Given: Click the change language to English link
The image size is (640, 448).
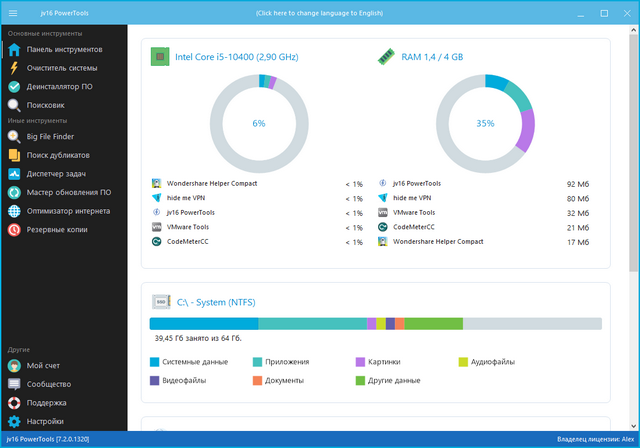Looking at the screenshot, I should pyautogui.click(x=320, y=13).
